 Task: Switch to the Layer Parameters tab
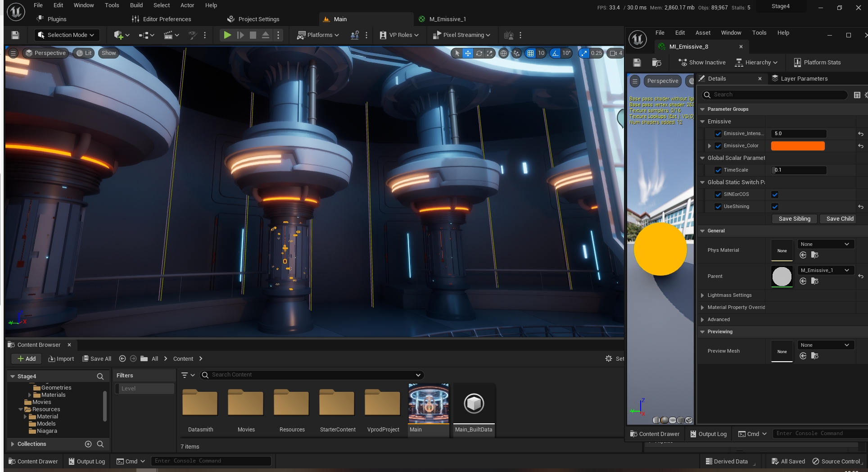coord(804,78)
